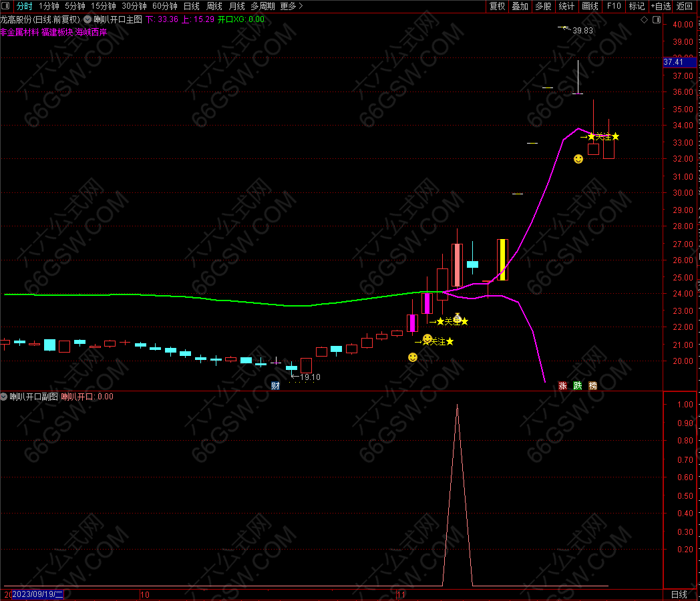
Task: Click the 喇叭开口副图 indicator name
Action: click(34, 397)
